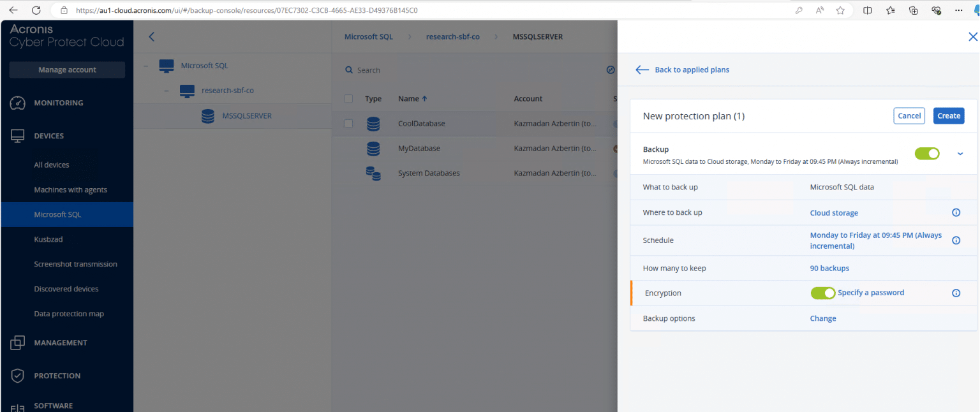Collapse the Microsoft SQL tree node
The image size is (980, 412).
[x=145, y=65]
